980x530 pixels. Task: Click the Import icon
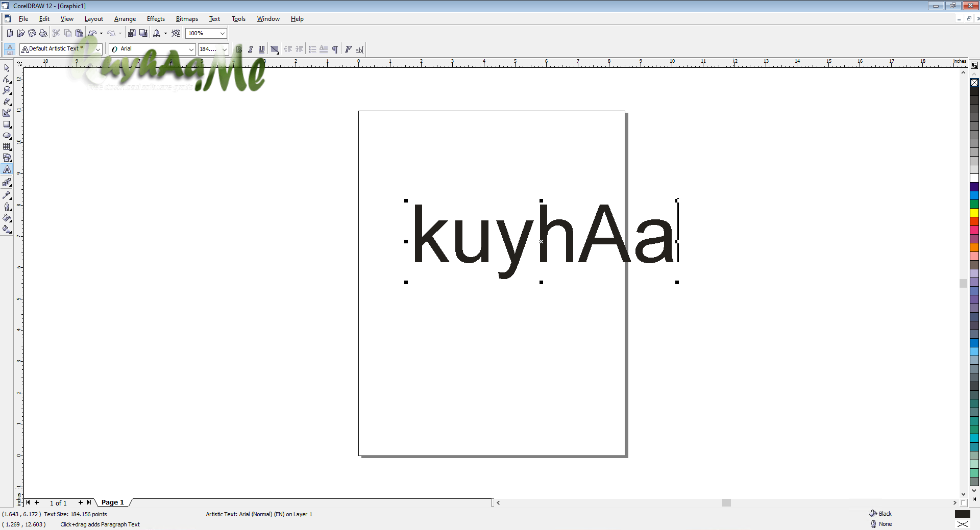132,33
